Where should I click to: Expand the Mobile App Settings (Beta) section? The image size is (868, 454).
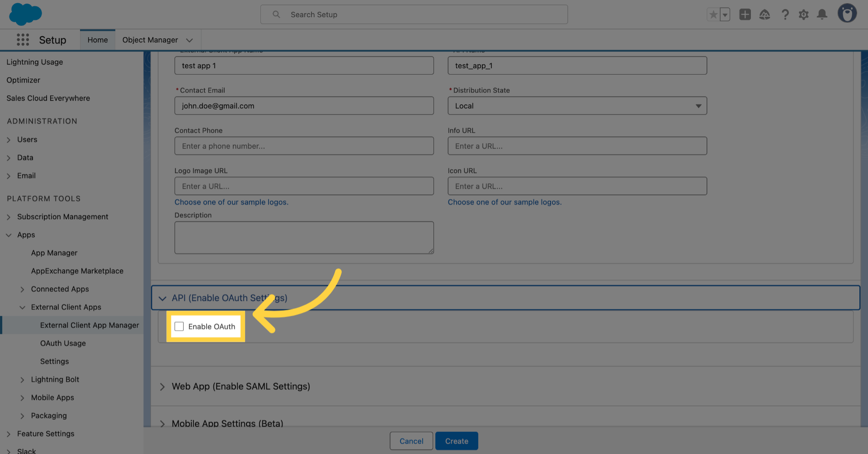[x=162, y=424]
